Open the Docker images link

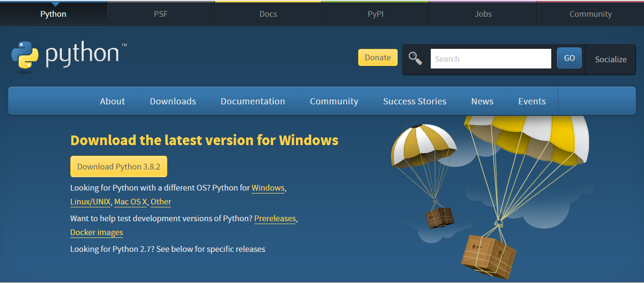pyautogui.click(x=97, y=233)
